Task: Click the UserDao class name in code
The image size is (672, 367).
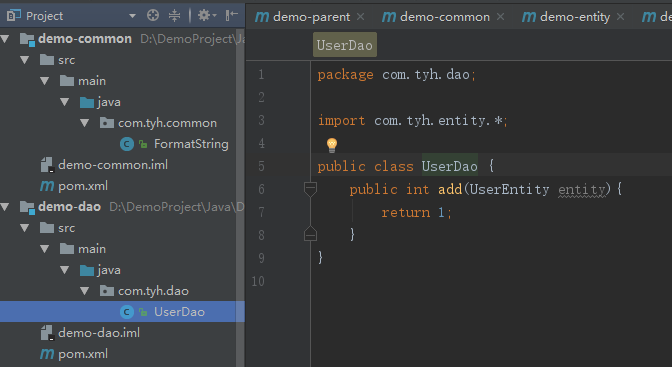Action: [450, 166]
